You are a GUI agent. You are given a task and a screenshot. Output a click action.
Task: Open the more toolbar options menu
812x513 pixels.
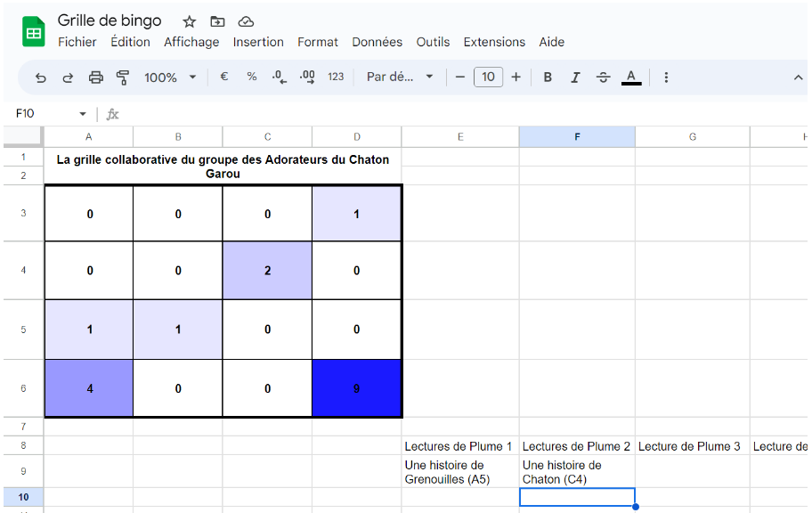(666, 77)
